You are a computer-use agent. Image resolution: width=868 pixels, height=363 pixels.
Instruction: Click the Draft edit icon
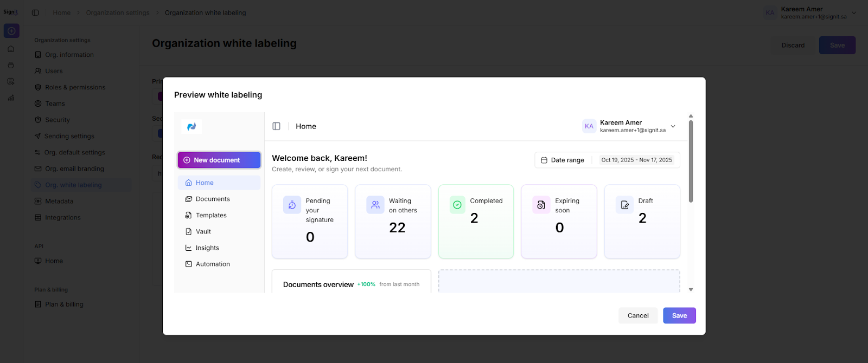pos(624,205)
